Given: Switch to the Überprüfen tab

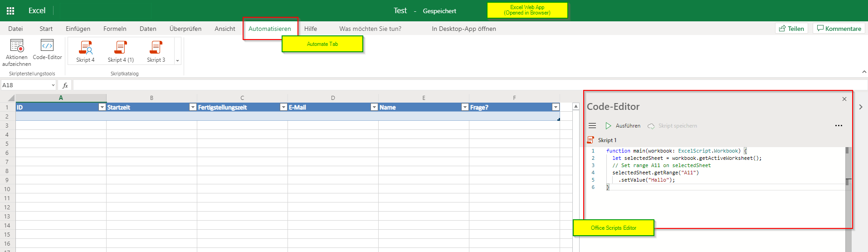Looking at the screenshot, I should (185, 29).
